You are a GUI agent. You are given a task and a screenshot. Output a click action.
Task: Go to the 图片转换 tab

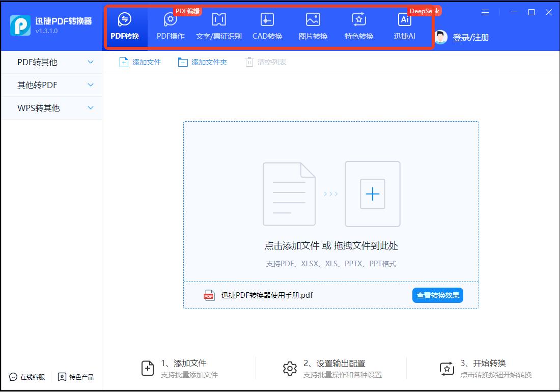[313, 27]
